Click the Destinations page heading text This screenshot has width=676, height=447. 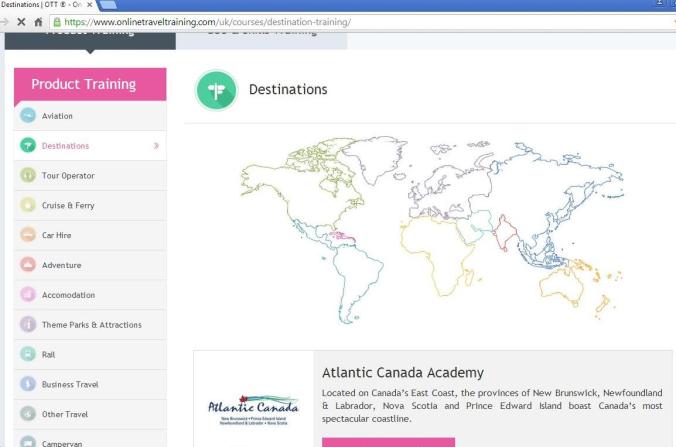point(288,89)
